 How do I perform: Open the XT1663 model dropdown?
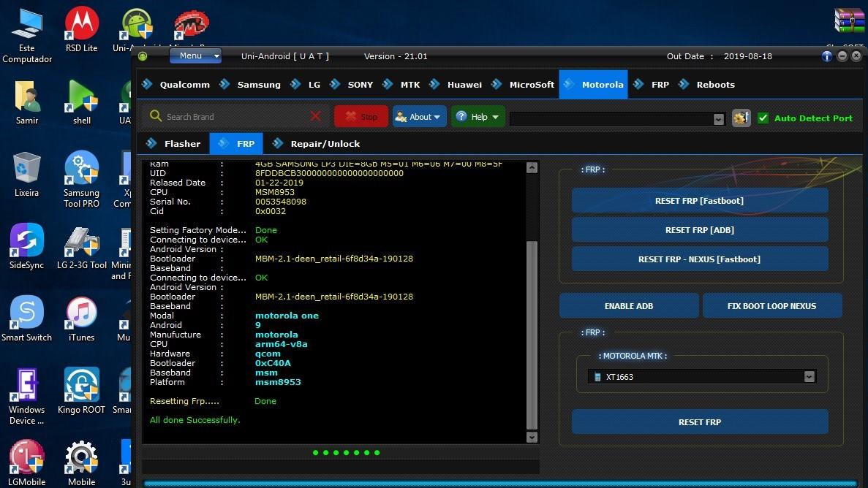pos(702,377)
